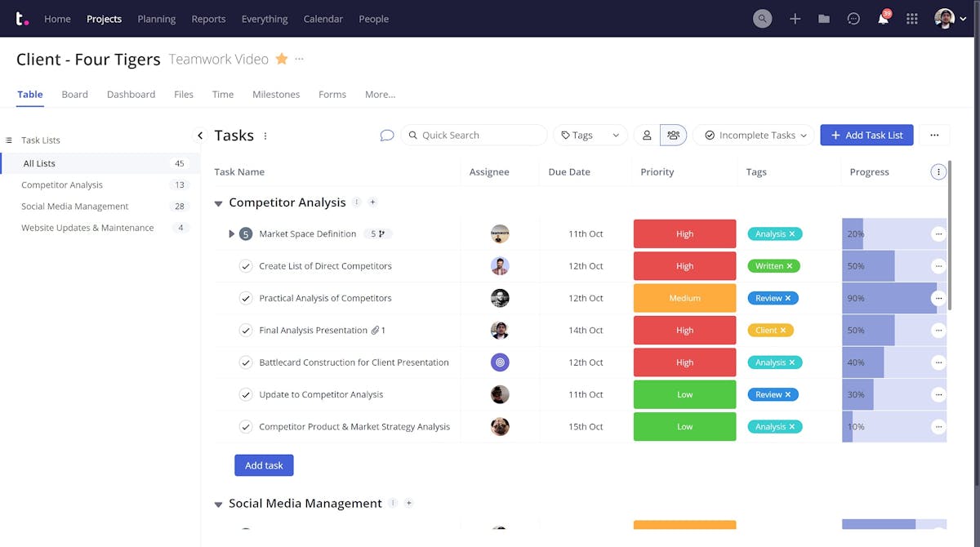This screenshot has width=980, height=547.
Task: Collapse the Social Media Management task list
Action: [x=218, y=505]
